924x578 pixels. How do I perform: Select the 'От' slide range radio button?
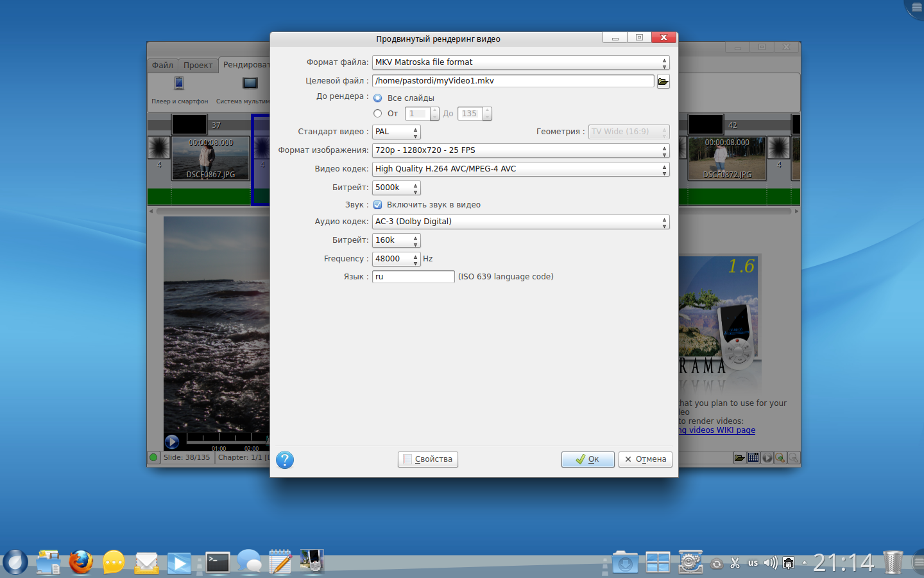coord(378,114)
